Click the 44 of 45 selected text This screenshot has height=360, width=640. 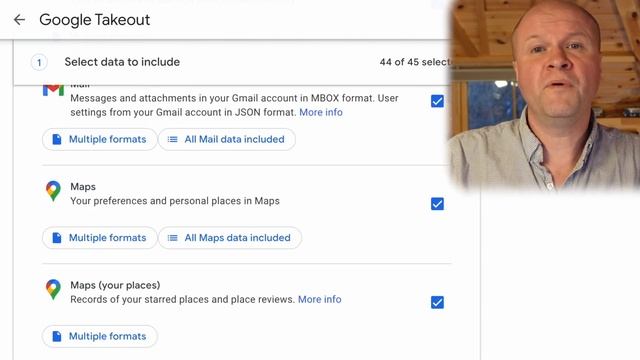coord(415,62)
